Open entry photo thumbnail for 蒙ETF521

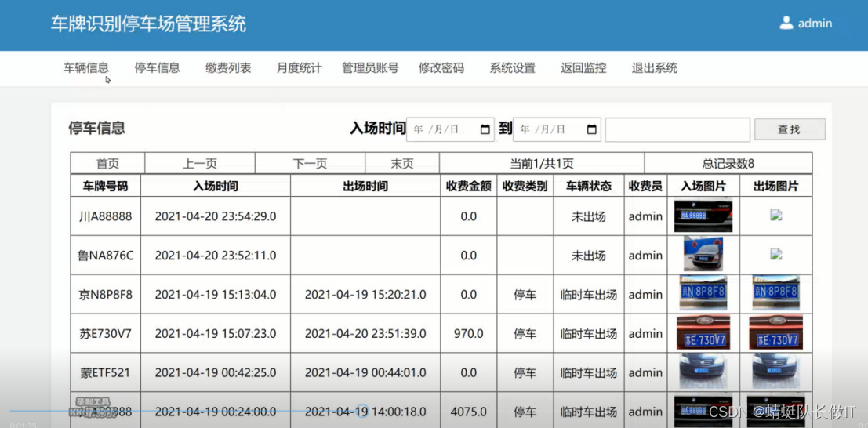pyautogui.click(x=703, y=371)
